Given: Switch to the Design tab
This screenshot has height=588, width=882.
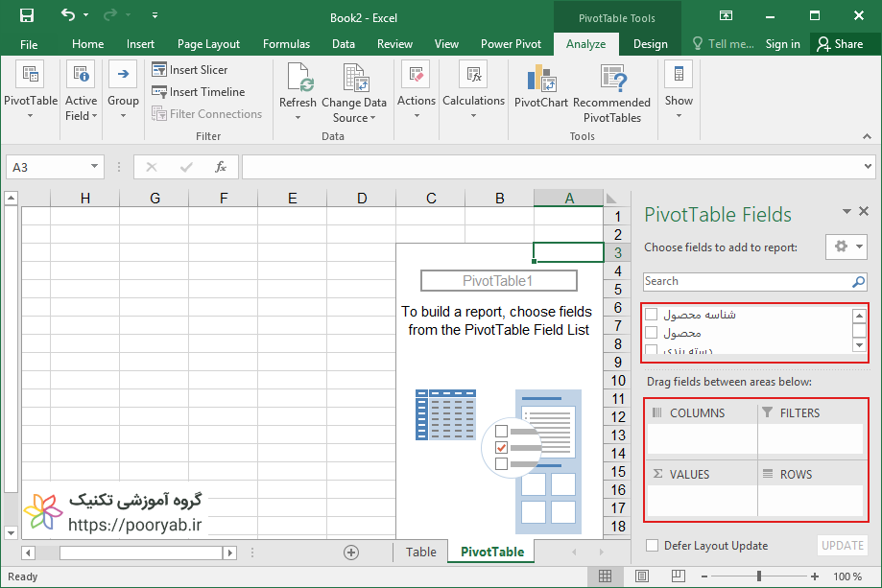Looking at the screenshot, I should point(651,44).
